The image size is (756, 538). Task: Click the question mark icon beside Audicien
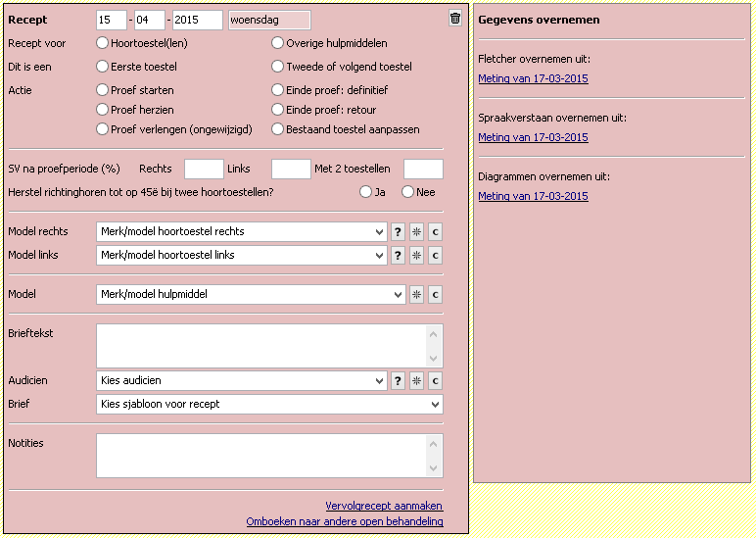click(x=398, y=380)
